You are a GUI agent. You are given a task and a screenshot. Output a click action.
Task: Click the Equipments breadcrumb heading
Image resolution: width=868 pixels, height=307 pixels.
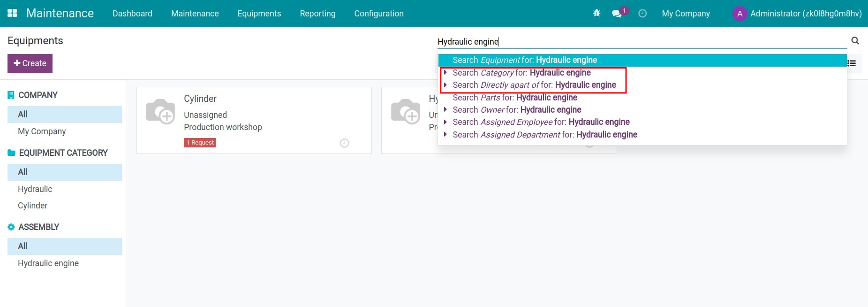click(35, 41)
